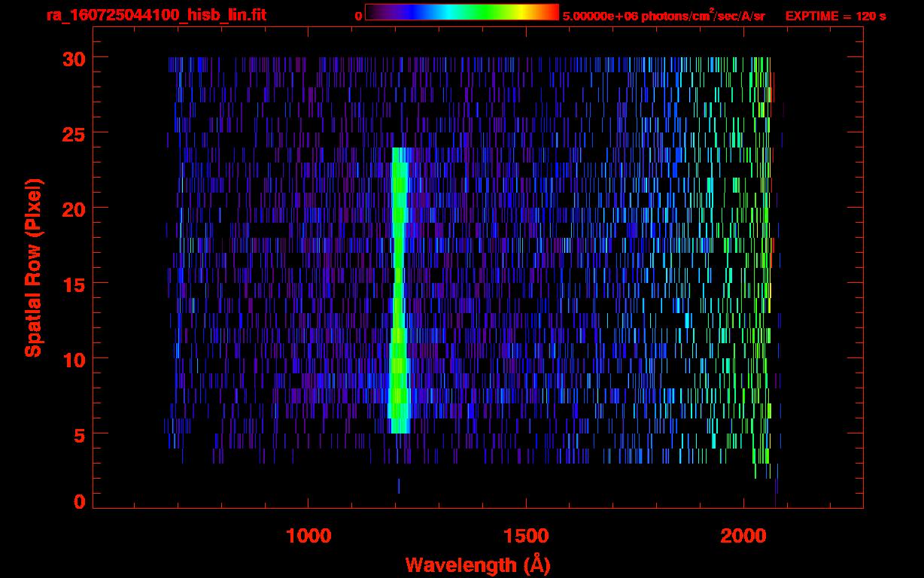Screen dimensions: 924x578
Task: Click the color bar minimum label 0
Action: pyautogui.click(x=358, y=16)
